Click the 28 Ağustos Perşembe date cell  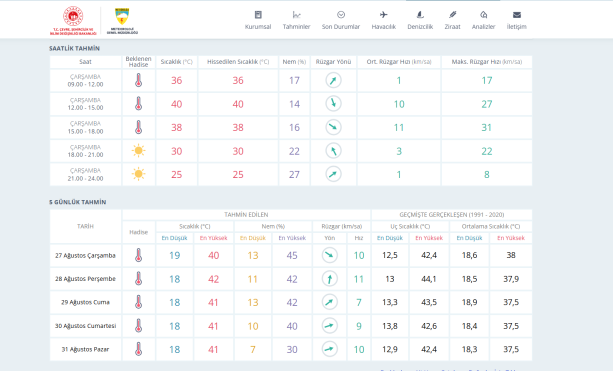85,279
